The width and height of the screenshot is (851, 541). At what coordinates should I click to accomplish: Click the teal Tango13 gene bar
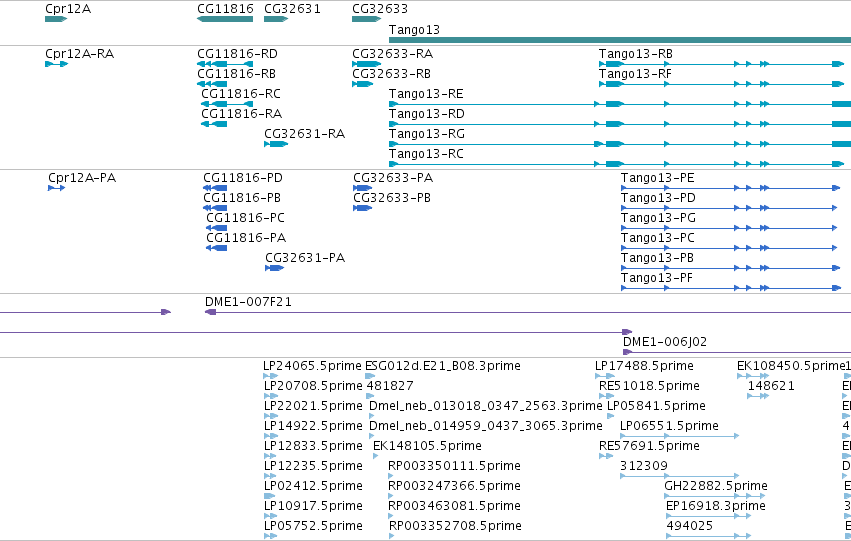[x=620, y=40]
